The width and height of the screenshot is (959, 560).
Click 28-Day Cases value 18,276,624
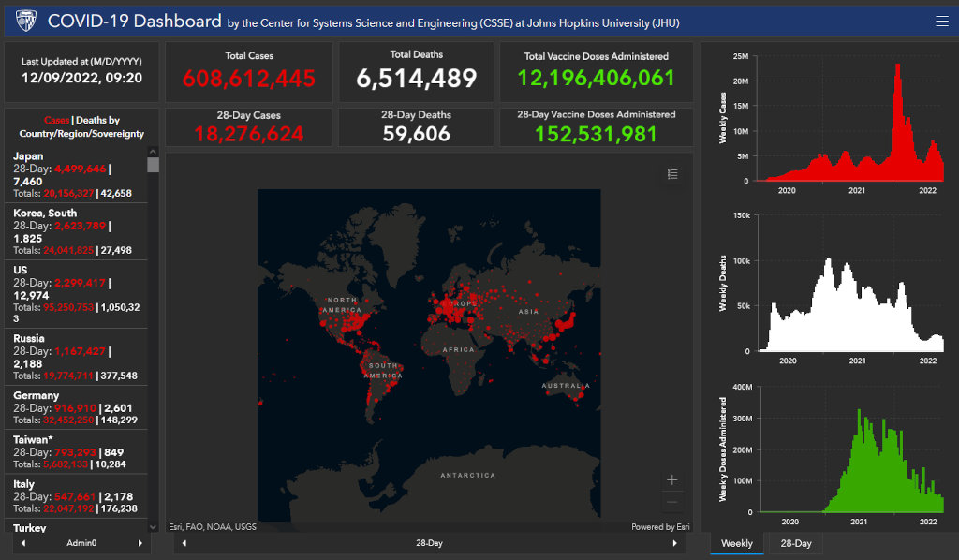(x=249, y=134)
